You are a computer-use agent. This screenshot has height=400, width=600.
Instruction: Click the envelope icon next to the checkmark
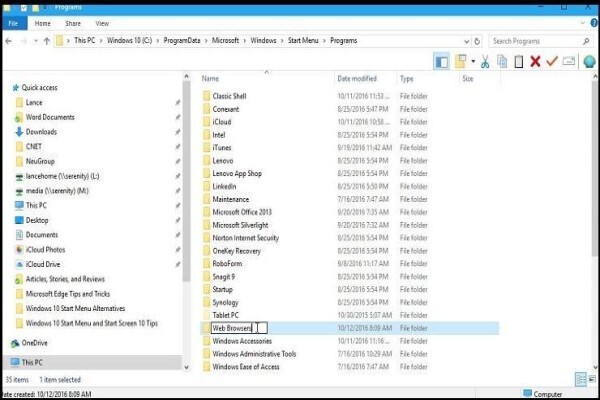(569, 61)
